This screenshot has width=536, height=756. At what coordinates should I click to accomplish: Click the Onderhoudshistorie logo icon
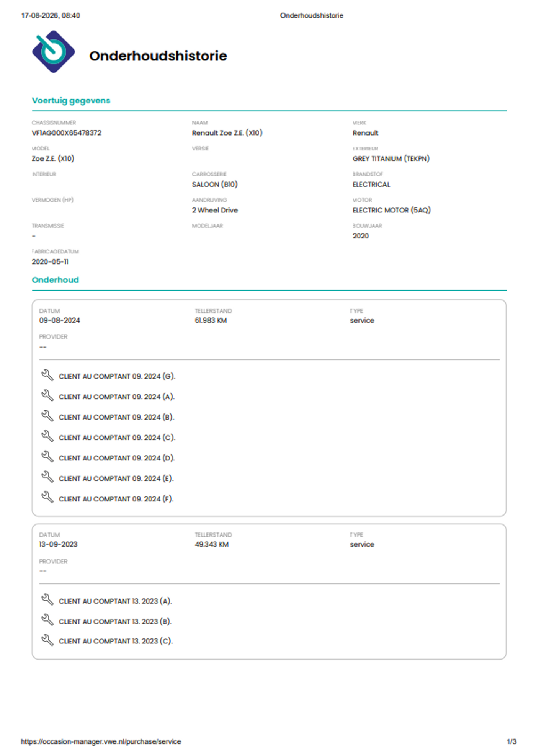point(53,52)
